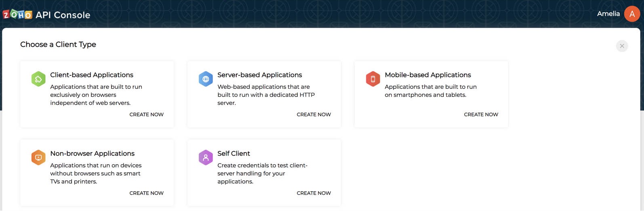Screen dimensions: 644x211
Task: Open the orange Amelia avatar circle
Action: [x=632, y=14]
